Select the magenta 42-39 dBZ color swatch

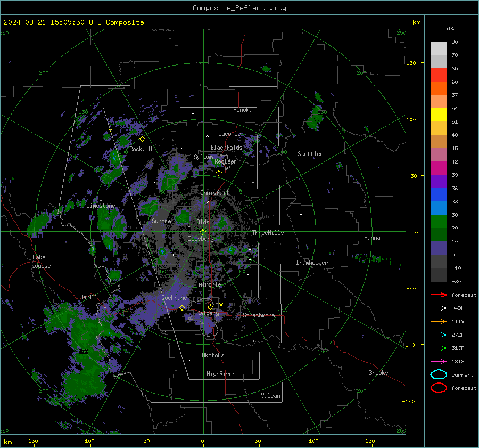point(439,168)
